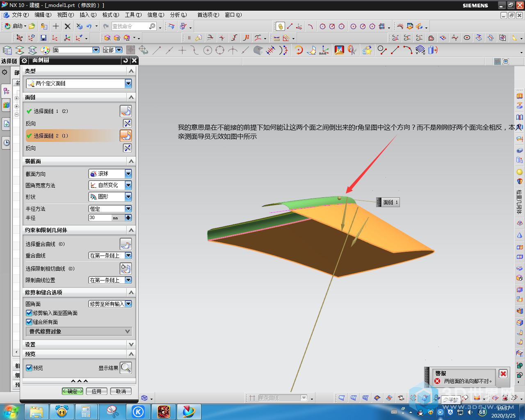Open the shape dropdown set to circular
This screenshot has width=525, height=420.
click(110, 197)
